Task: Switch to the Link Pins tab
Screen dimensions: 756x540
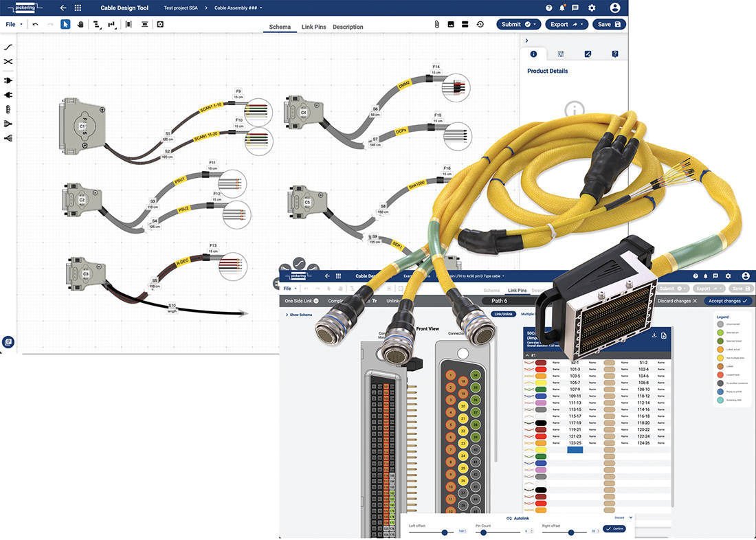Action: [x=313, y=27]
